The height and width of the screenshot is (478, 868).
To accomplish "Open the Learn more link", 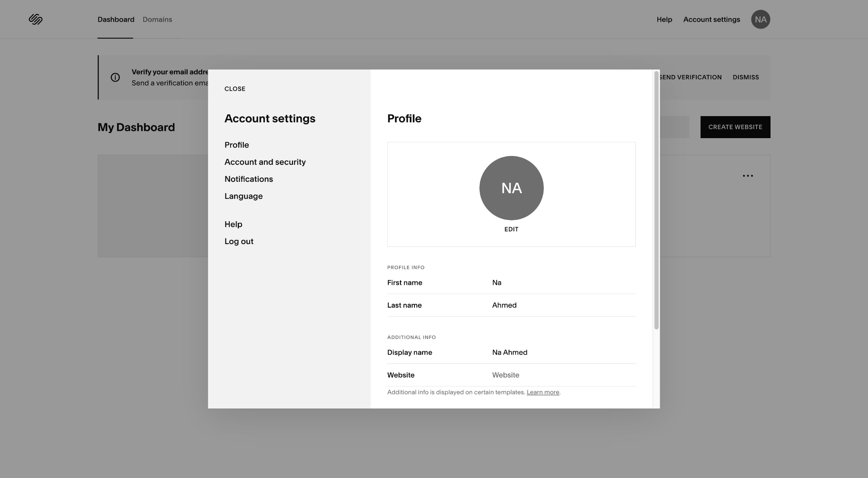I will (x=542, y=392).
